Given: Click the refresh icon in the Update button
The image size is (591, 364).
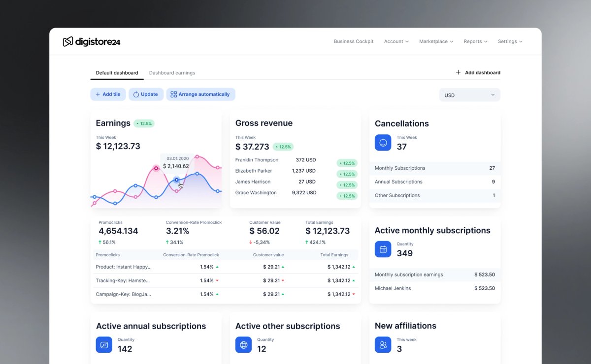Looking at the screenshot, I should (136, 94).
